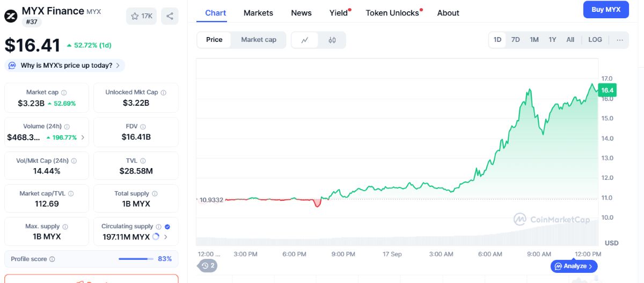The height and width of the screenshot is (283, 644).
Task: Click the 197.11M MYX circulating supply value
Action: [x=126, y=237]
